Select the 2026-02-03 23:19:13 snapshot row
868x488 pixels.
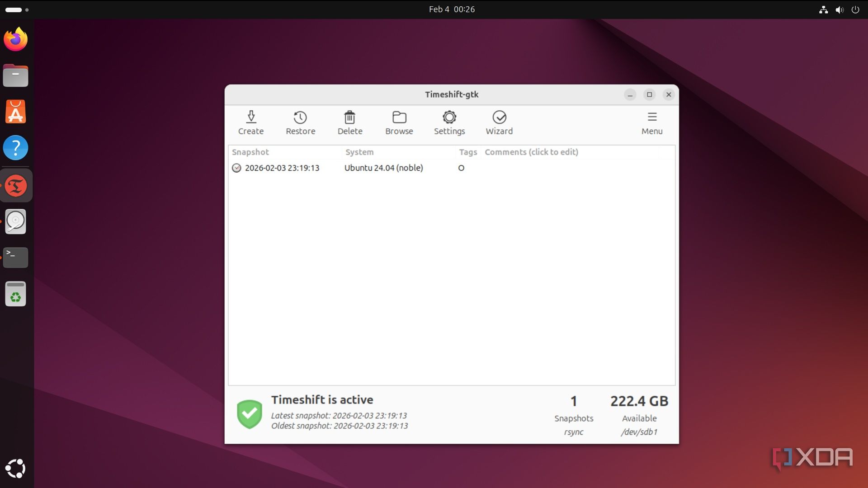tap(282, 168)
